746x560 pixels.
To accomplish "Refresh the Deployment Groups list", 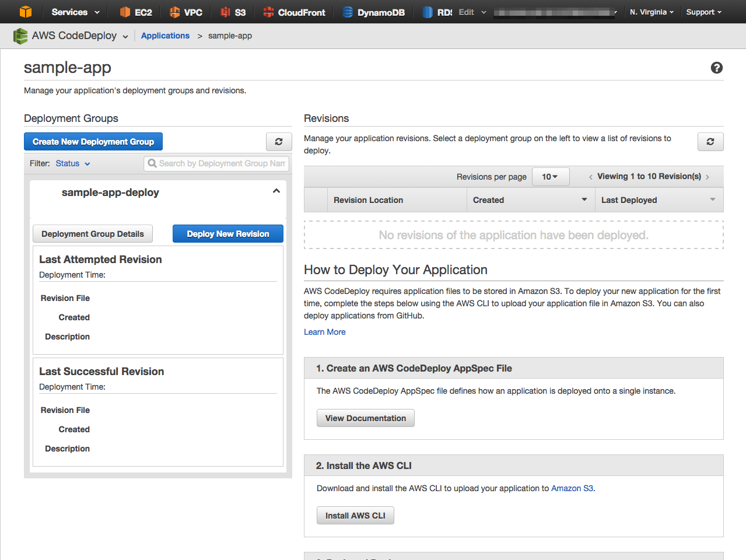I will pos(278,141).
